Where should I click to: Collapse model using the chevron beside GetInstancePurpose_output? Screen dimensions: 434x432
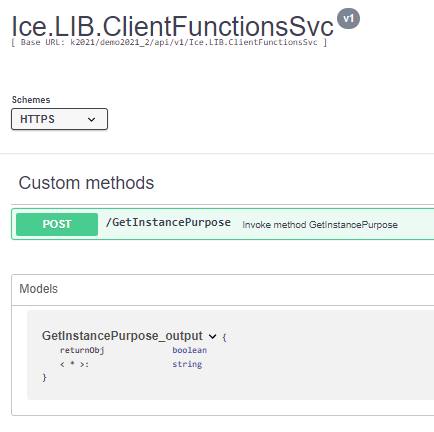tap(212, 336)
